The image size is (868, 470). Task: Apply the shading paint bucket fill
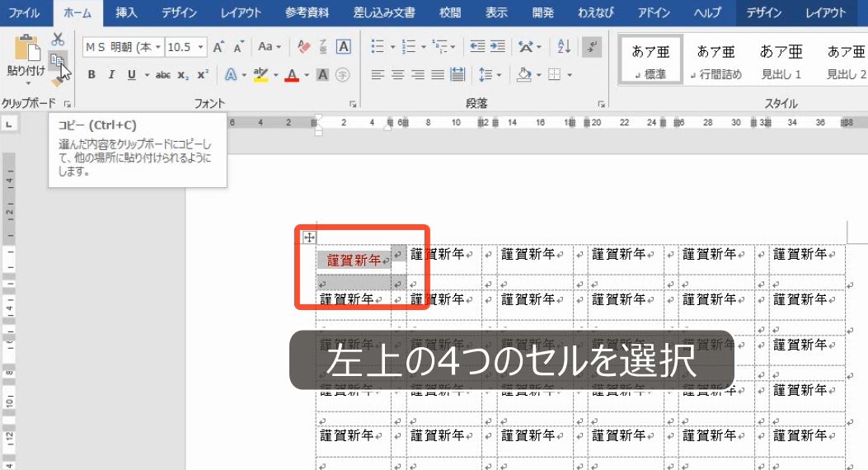[x=523, y=74]
